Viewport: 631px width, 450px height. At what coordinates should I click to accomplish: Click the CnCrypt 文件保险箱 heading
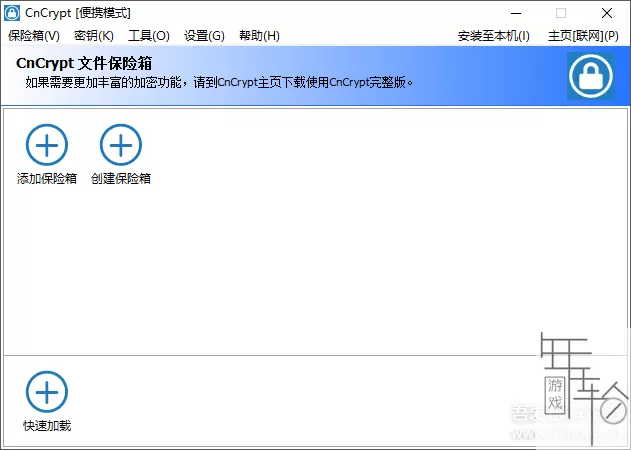84,63
